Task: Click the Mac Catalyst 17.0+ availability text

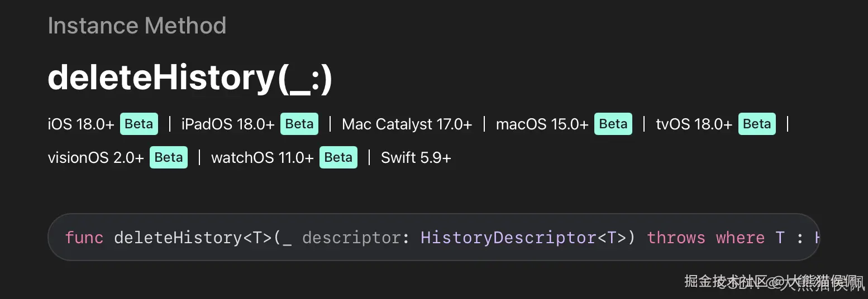Action: tap(407, 124)
